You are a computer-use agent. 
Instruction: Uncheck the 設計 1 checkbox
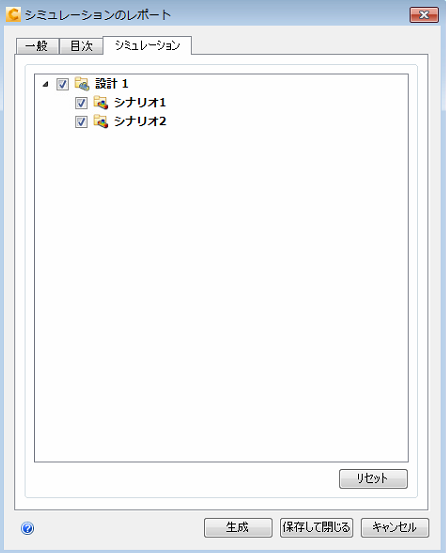coord(62,84)
